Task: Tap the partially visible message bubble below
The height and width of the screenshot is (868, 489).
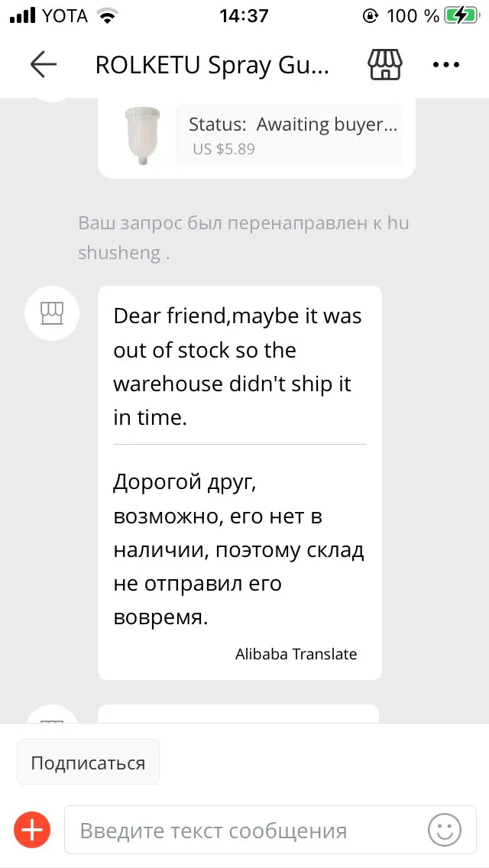Action: [238, 714]
